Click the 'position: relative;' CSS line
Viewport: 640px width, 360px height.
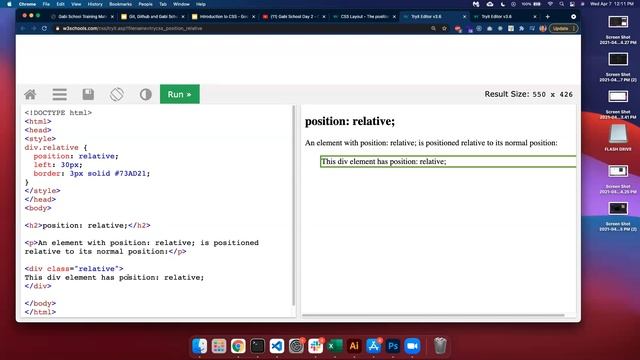tap(76, 156)
